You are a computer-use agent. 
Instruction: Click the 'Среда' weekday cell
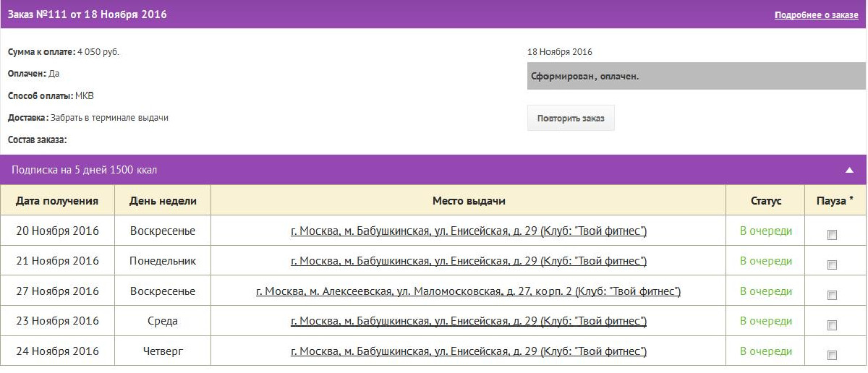click(163, 321)
